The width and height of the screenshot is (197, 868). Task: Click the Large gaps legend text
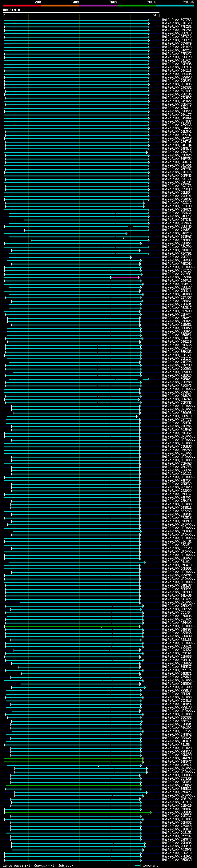click(x=38, y=866)
